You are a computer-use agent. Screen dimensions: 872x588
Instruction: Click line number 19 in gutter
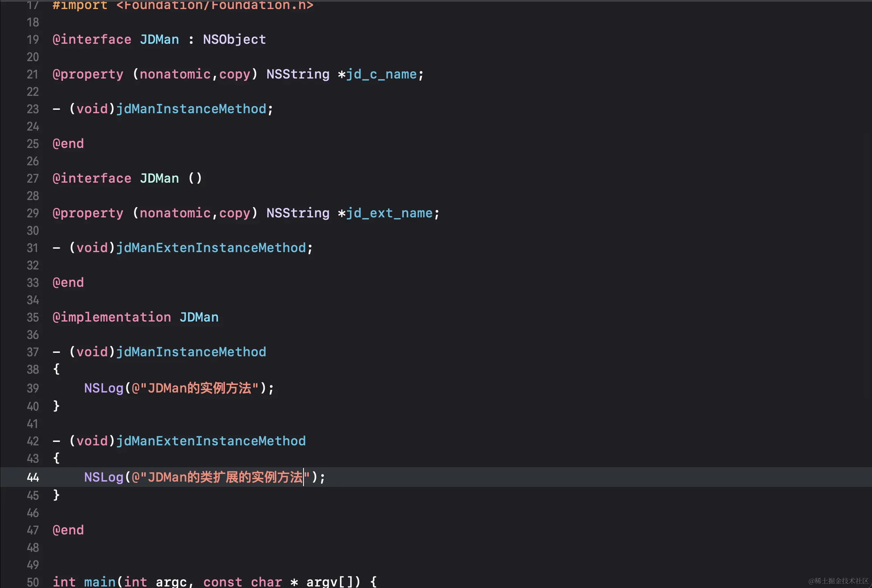(x=33, y=40)
